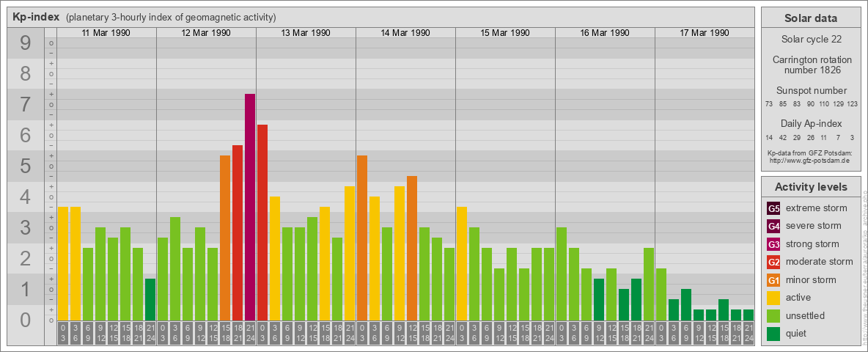Click the orange 0-3 bar on 14 Mar 1990
The width and height of the screenshot is (868, 352).
point(362,238)
